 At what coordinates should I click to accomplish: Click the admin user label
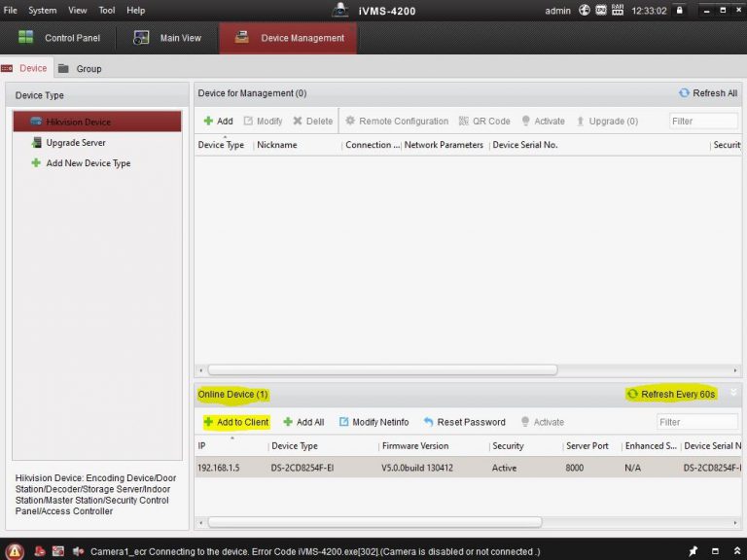pyautogui.click(x=557, y=11)
